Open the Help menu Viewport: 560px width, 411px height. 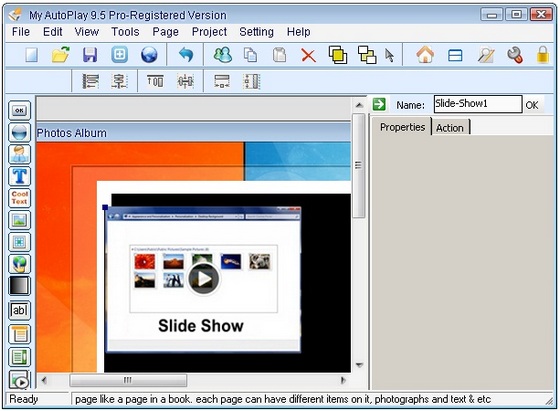point(299,32)
